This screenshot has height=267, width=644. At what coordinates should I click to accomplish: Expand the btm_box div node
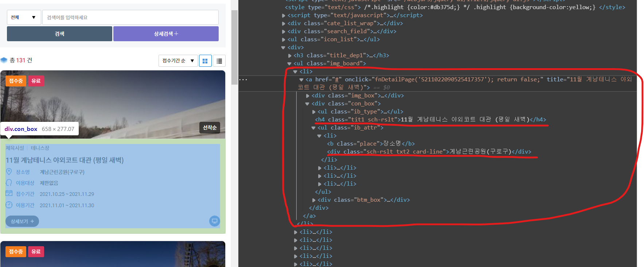point(314,200)
